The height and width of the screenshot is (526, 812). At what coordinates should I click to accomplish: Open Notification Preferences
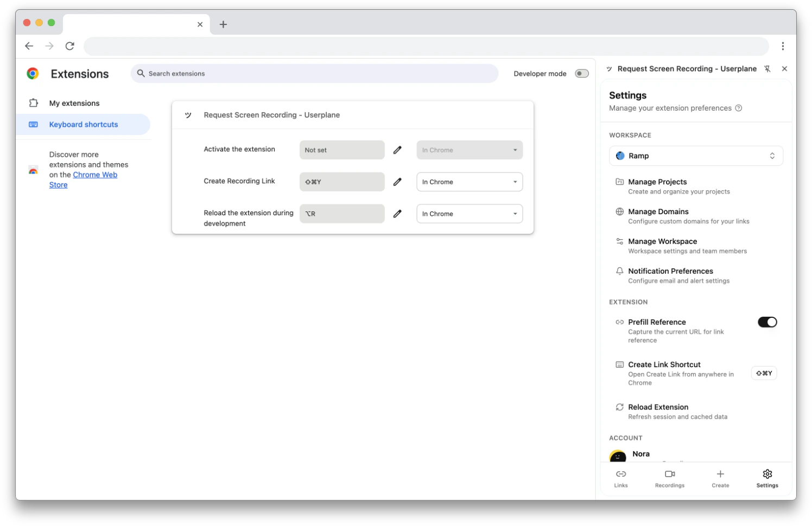[x=696, y=275]
